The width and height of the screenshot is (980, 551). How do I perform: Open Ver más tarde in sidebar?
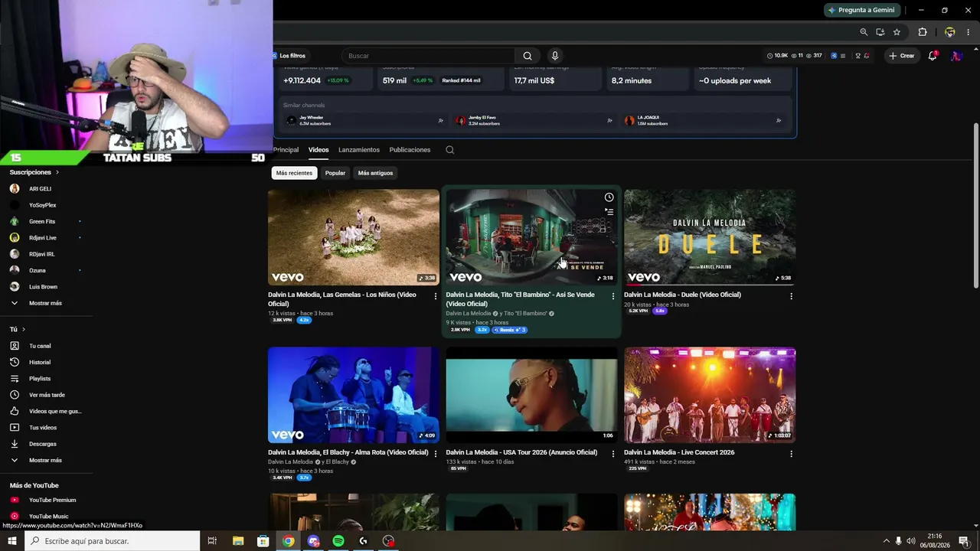tap(38, 395)
